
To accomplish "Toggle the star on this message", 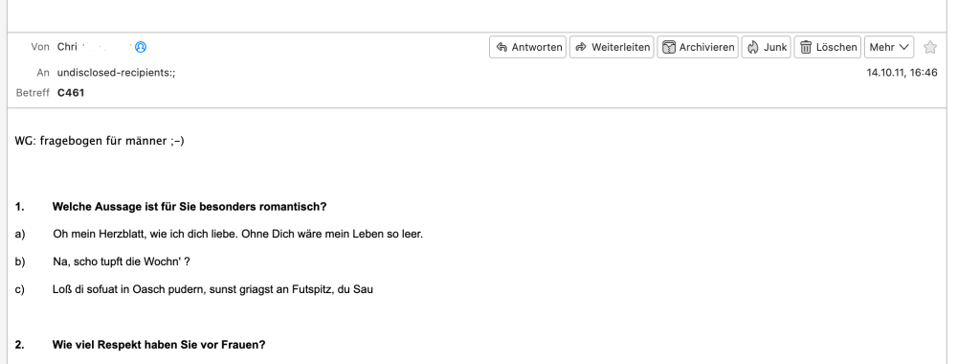I will (x=930, y=47).
